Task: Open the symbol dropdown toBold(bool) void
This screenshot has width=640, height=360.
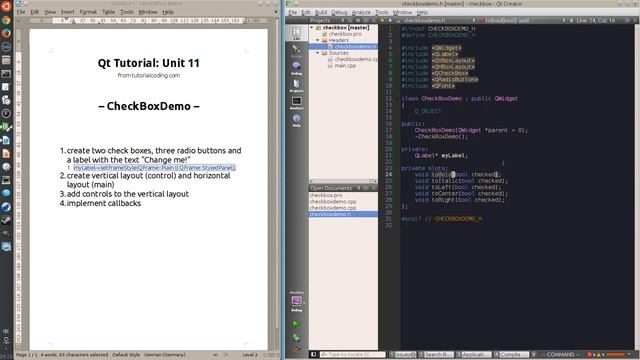Action: coord(522,20)
